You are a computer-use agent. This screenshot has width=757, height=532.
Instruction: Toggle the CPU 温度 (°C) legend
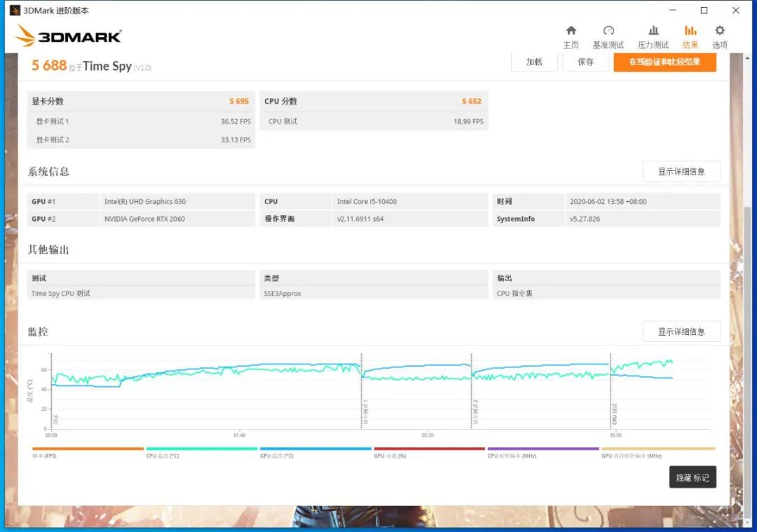click(x=201, y=452)
